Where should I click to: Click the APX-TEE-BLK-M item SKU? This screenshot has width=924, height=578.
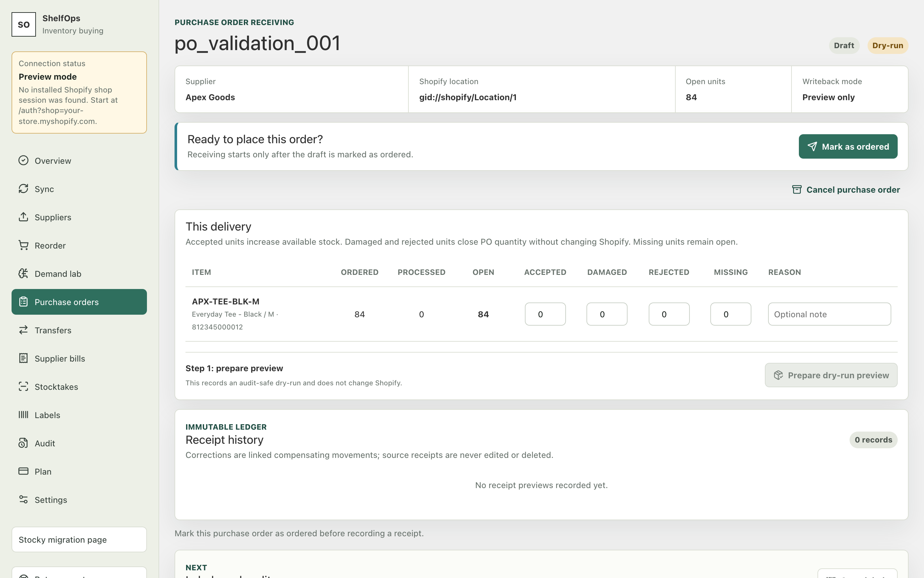225,301
